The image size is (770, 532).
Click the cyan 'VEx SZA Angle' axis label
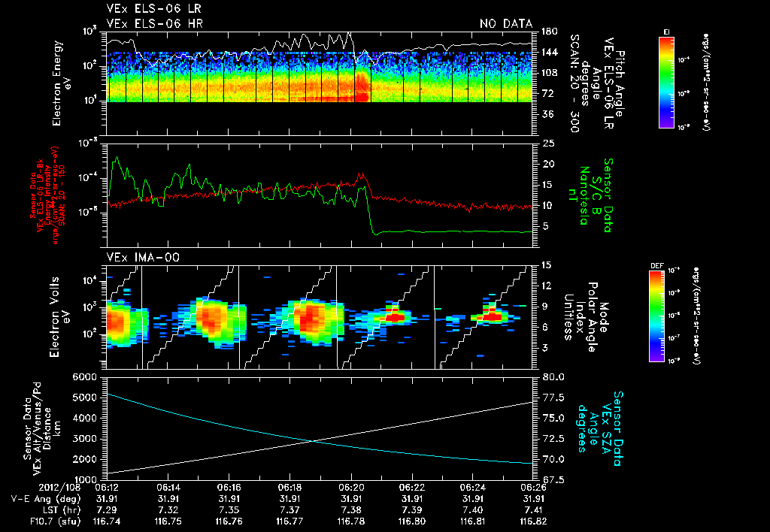[599, 429]
